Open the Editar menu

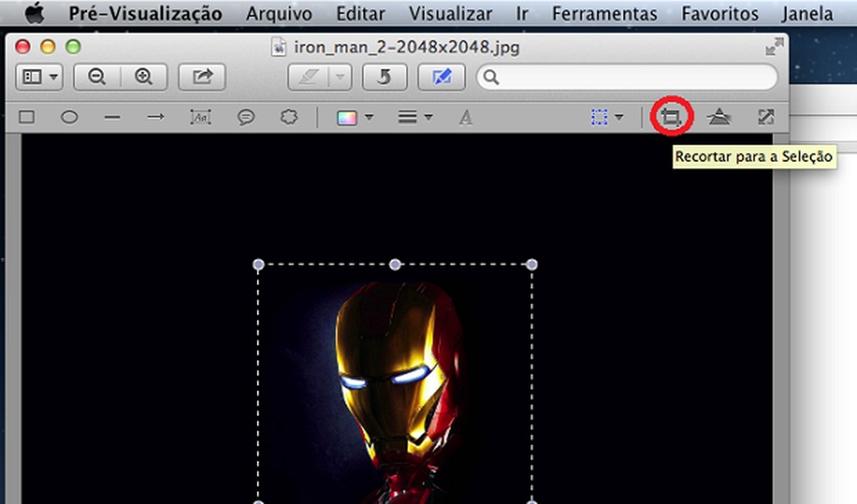(361, 14)
